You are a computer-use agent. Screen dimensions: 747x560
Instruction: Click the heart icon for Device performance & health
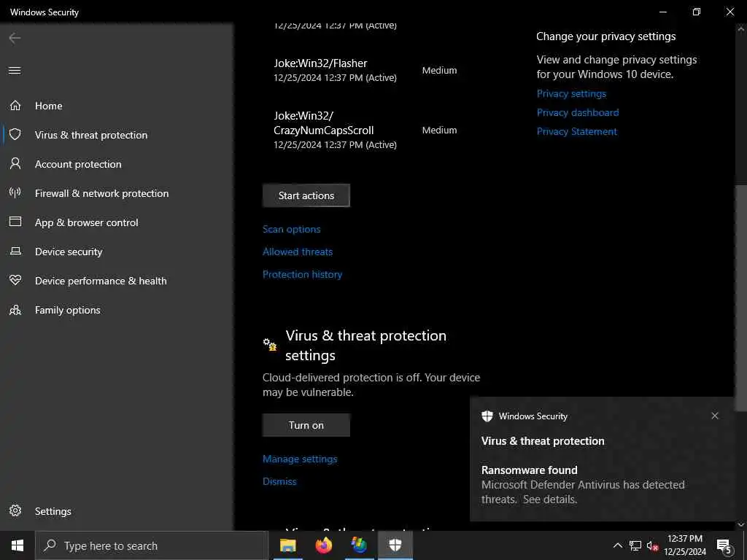(15, 280)
